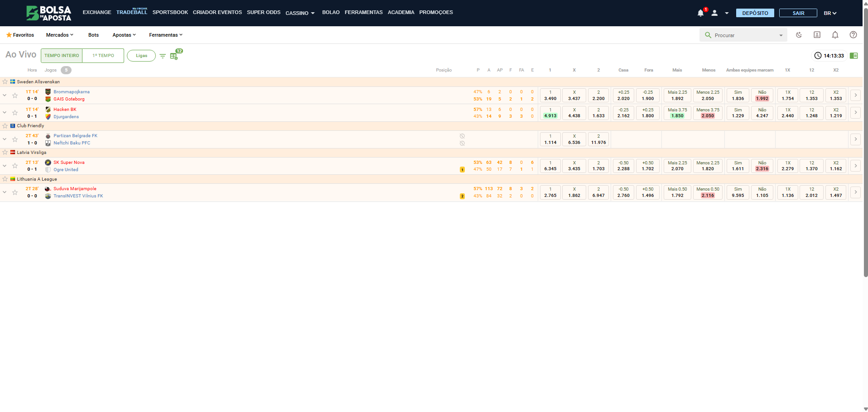
Task: Open the Djurgardens team link
Action: (x=66, y=117)
